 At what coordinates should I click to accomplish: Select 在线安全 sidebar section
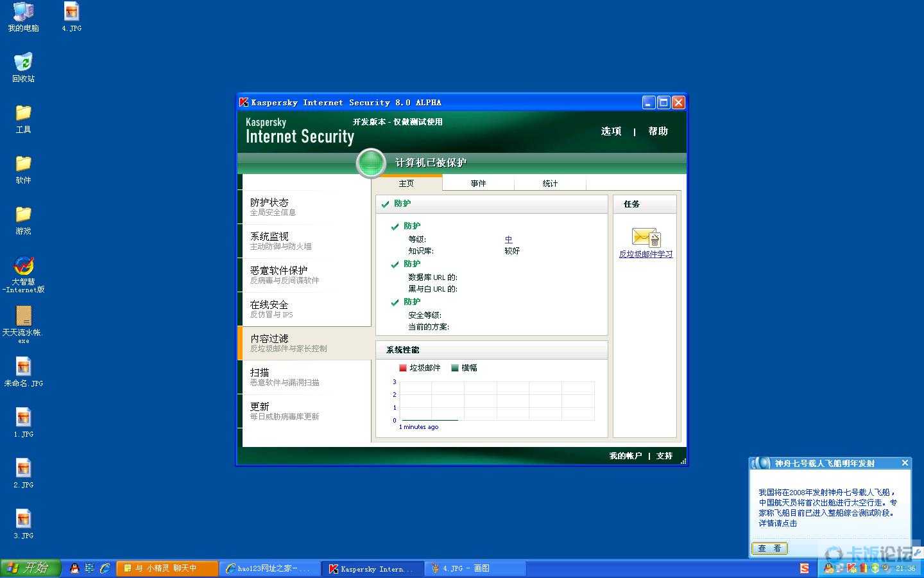[x=307, y=309]
